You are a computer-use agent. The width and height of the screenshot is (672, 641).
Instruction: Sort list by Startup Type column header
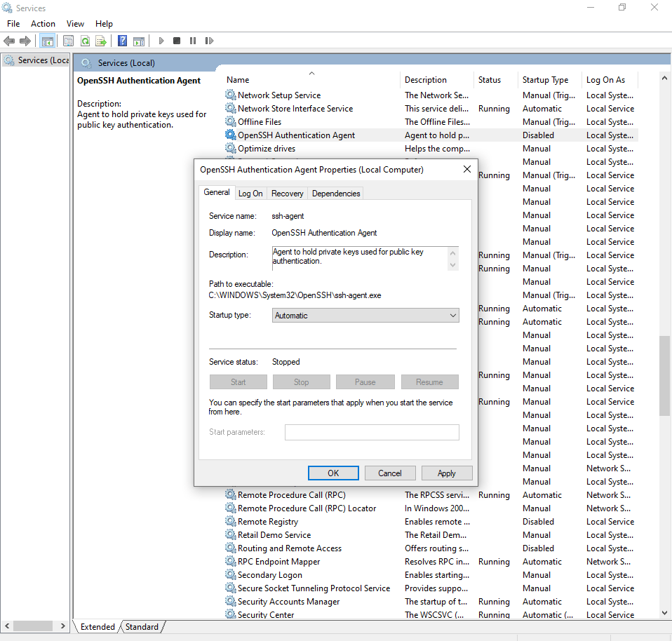coord(550,80)
